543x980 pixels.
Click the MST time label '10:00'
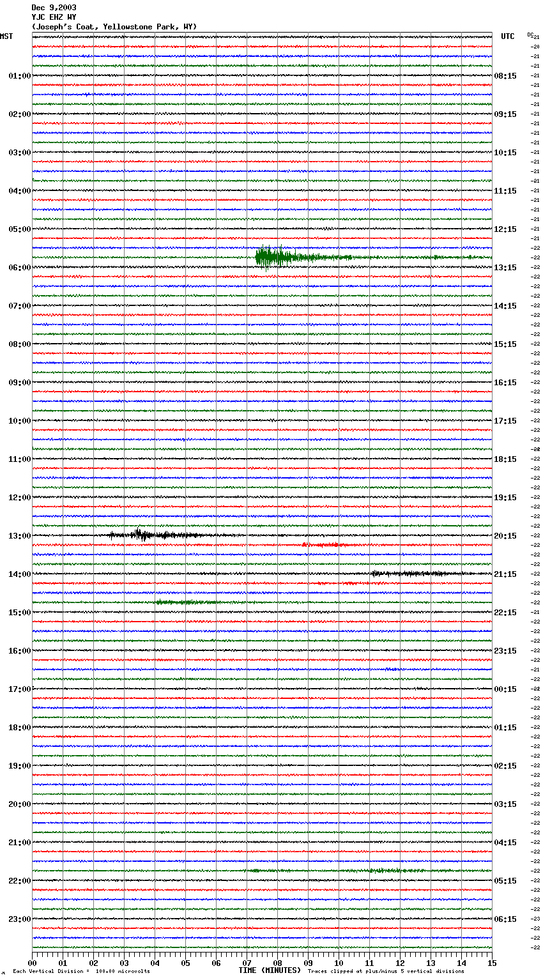pos(20,421)
